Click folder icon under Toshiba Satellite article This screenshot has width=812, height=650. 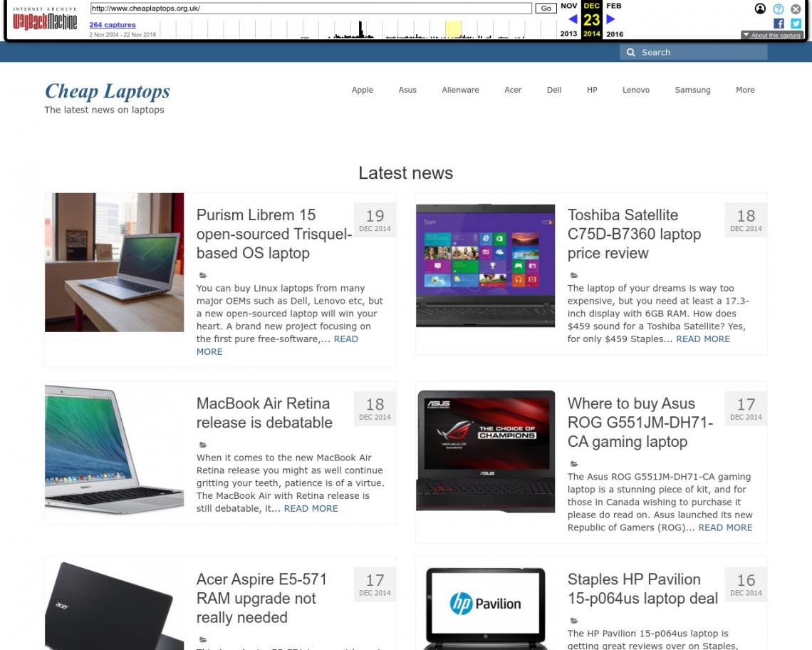click(x=574, y=275)
